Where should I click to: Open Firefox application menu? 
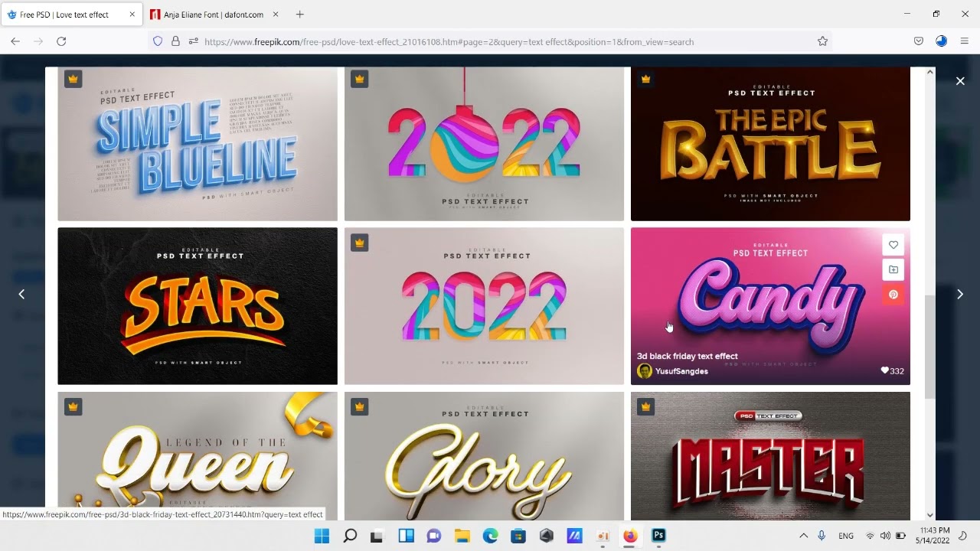pos(965,41)
